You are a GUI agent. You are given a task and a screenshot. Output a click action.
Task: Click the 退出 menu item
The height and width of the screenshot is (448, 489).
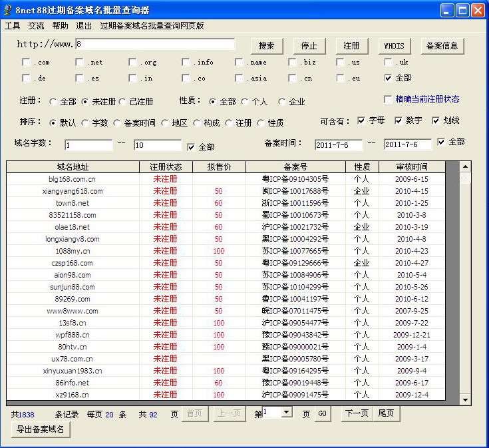point(84,26)
